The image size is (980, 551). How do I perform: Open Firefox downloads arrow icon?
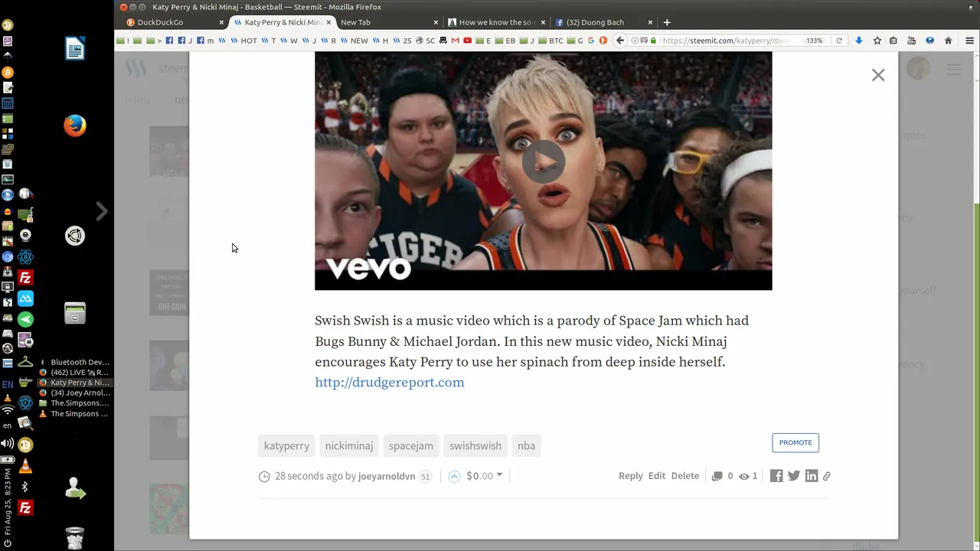pos(859,41)
